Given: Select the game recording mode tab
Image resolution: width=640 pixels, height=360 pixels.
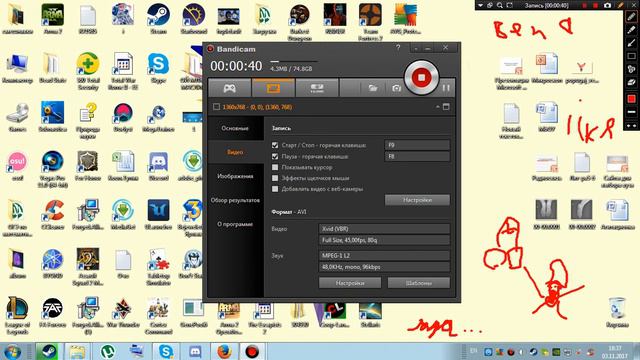Looking at the screenshot, I should click(229, 88).
